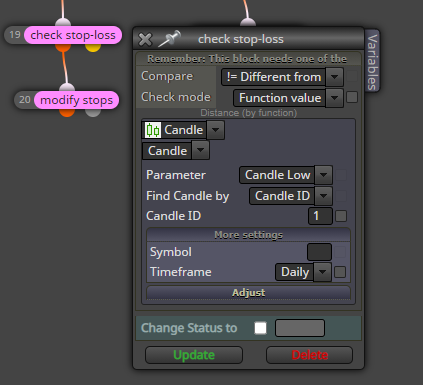The height and width of the screenshot is (385, 423).
Task: Click the empty Symbol input field
Action: coord(319,252)
